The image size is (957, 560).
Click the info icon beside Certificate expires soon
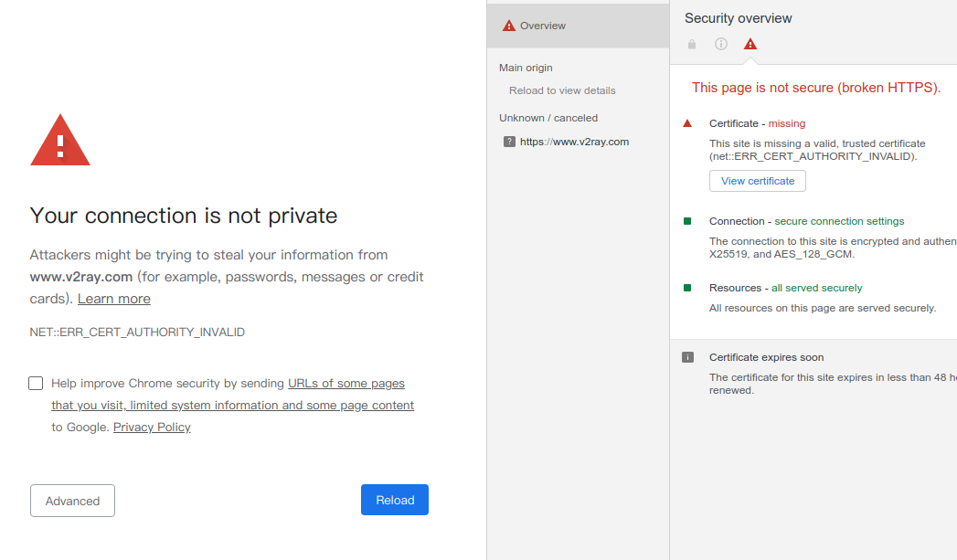[x=688, y=357]
